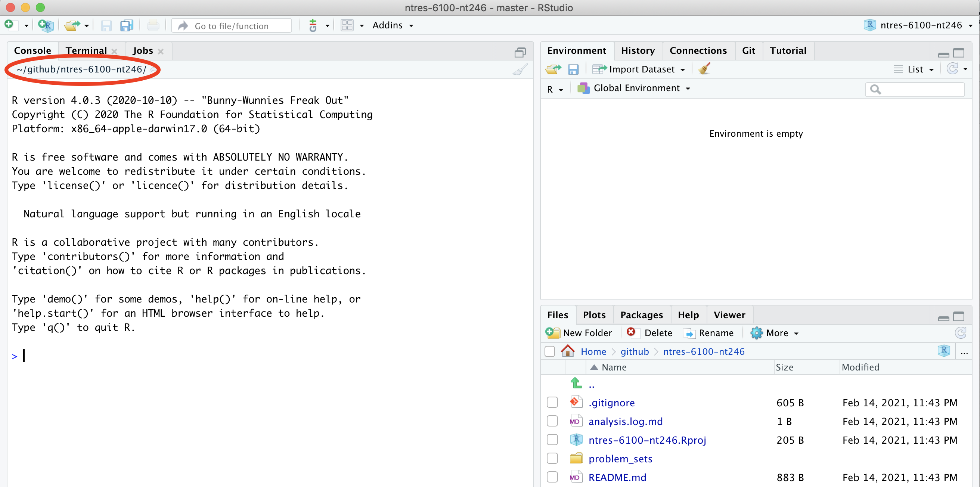Viewport: 980px width, 487px height.
Task: Open the Git toolbar dropdown arrow
Action: (x=327, y=26)
